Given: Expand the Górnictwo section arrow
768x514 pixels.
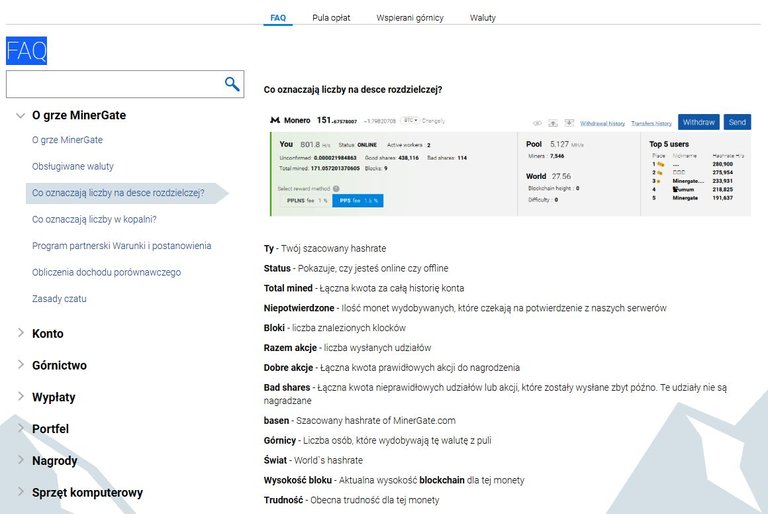Looking at the screenshot, I should [x=21, y=365].
